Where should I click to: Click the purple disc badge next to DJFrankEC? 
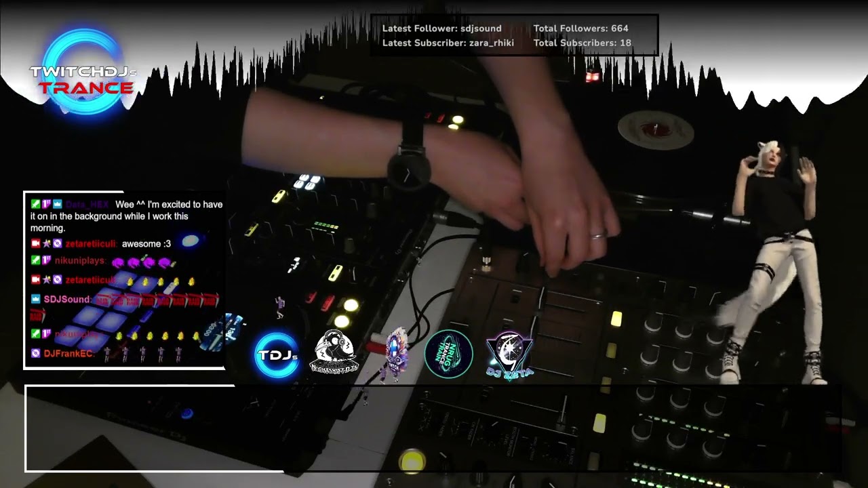coord(35,353)
